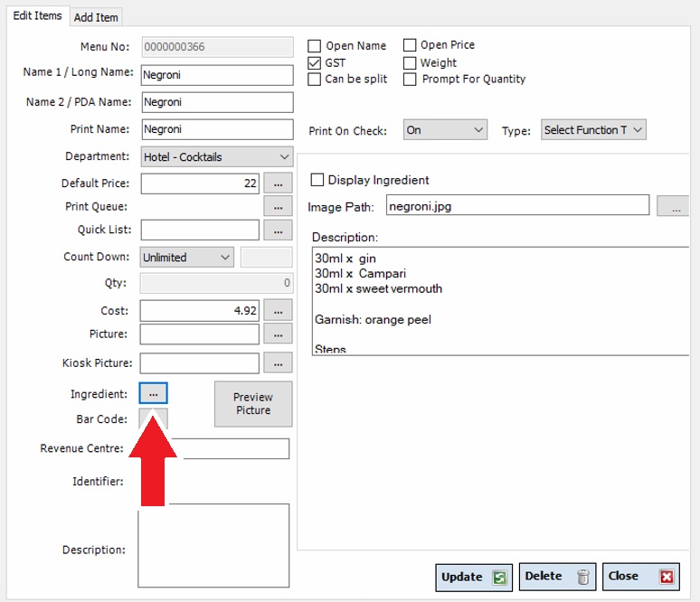Browse for Image Path using ellipsis button
The image size is (700, 602).
tap(673, 207)
